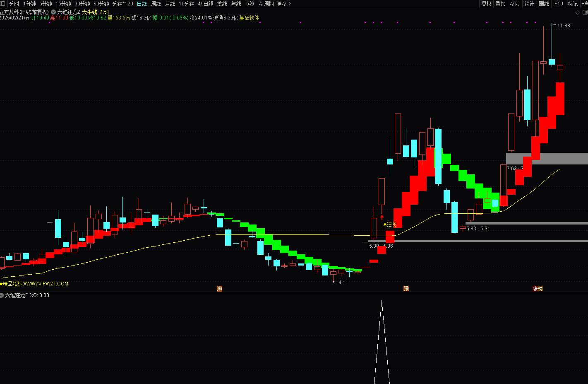Image resolution: width=588 pixels, height=384 pixels.
Task: Click the 预 event marker on the time axis
Action: point(406,288)
